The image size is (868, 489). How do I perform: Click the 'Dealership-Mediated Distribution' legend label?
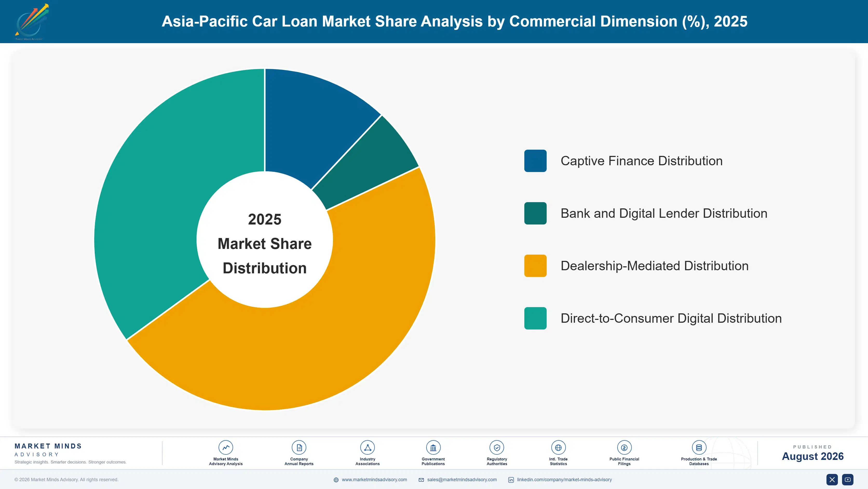point(654,266)
